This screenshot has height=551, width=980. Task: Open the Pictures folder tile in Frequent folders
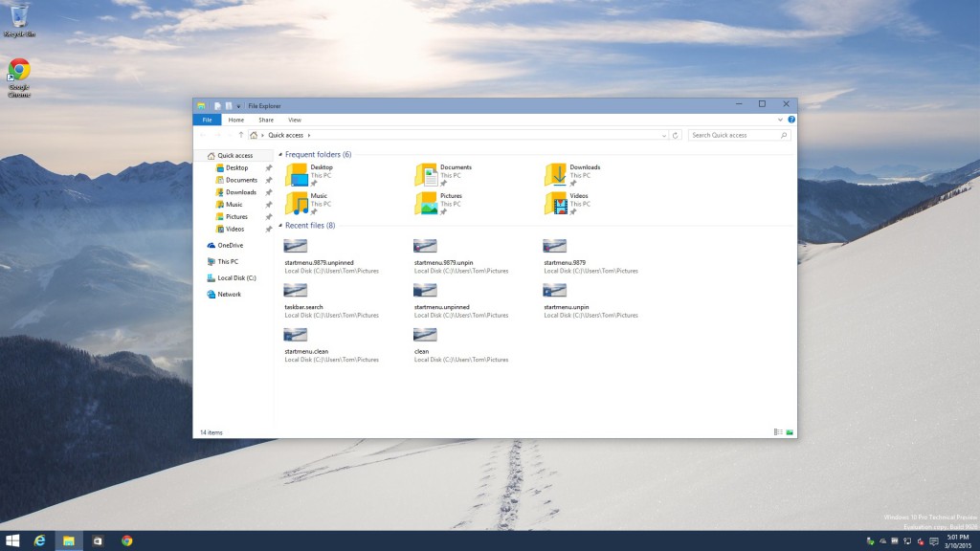point(438,204)
